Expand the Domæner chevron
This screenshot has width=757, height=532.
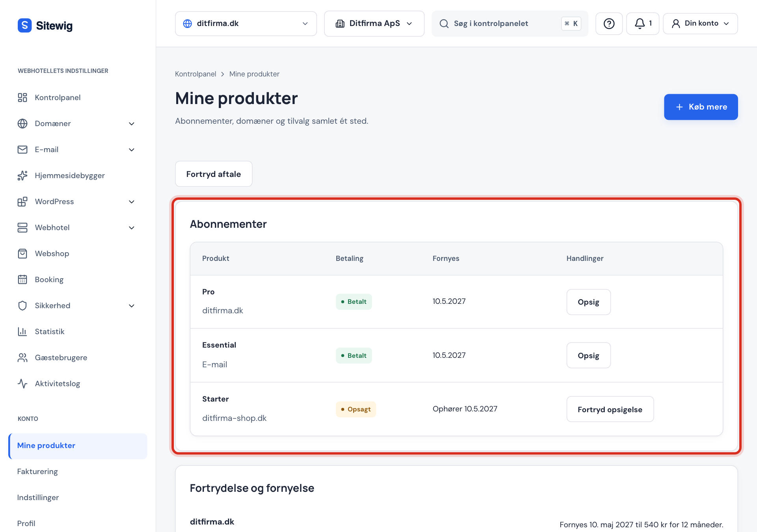click(x=132, y=124)
